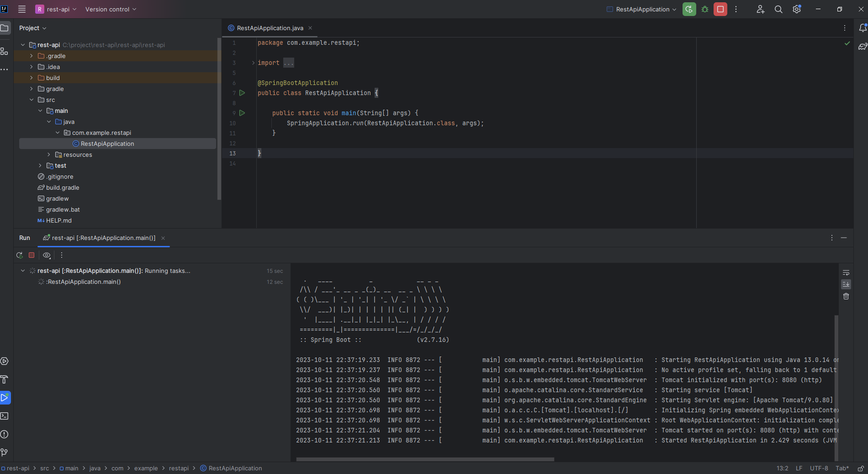Open the Version control dropdown
868x474 pixels.
(111, 9)
